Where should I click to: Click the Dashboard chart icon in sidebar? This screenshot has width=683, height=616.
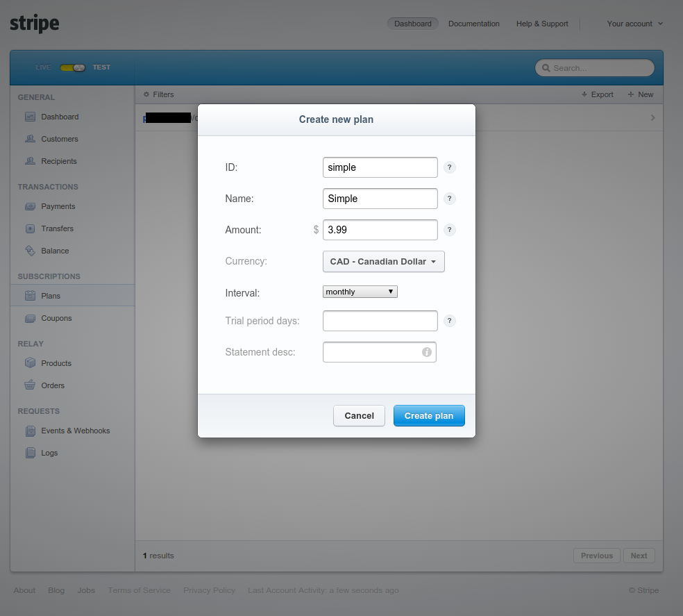pyautogui.click(x=30, y=117)
